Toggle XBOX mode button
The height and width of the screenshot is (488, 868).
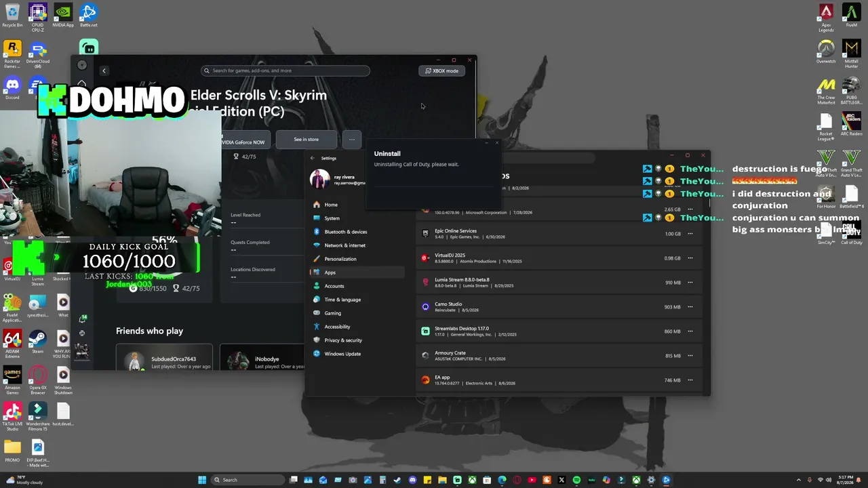tap(441, 70)
